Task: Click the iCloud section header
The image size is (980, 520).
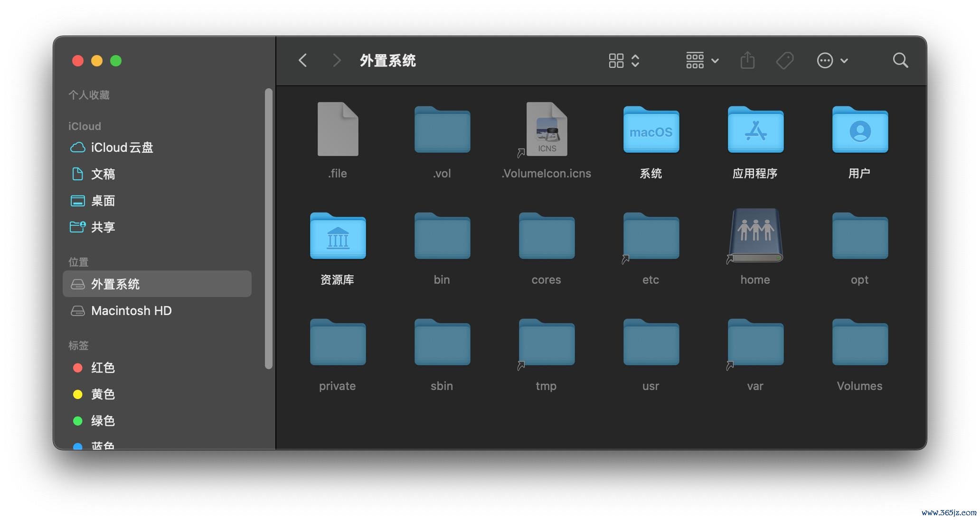Action: click(x=85, y=126)
